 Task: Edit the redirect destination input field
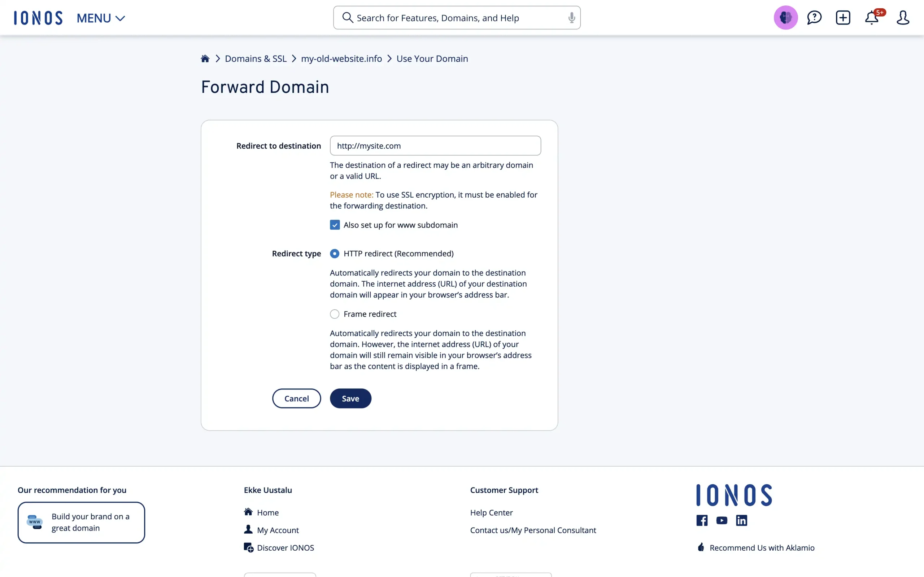pos(435,146)
